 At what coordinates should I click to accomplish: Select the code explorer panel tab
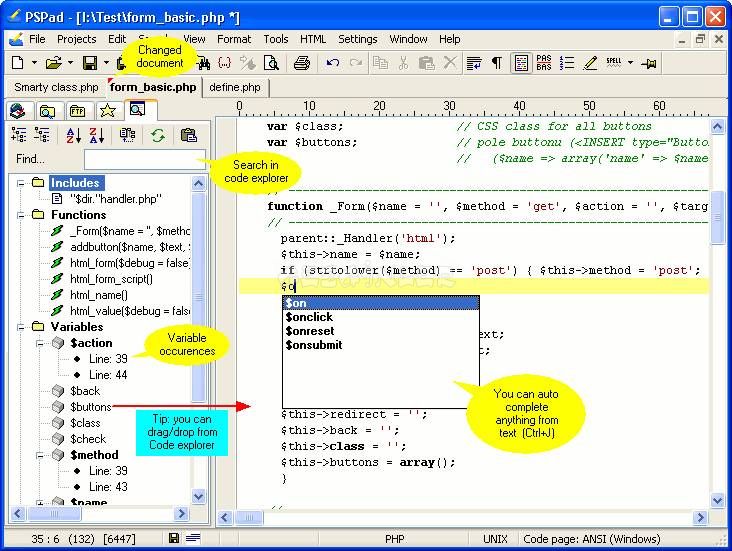pos(137,110)
